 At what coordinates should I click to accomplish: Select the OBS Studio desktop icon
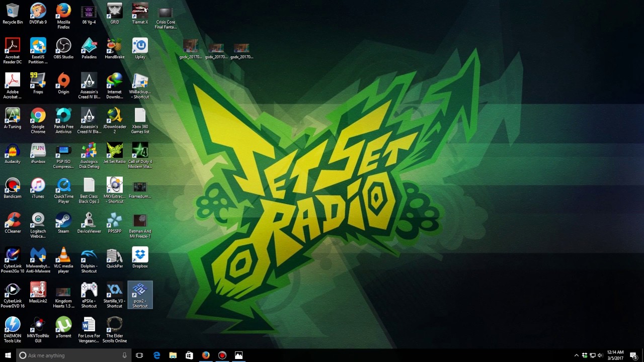[x=63, y=49]
